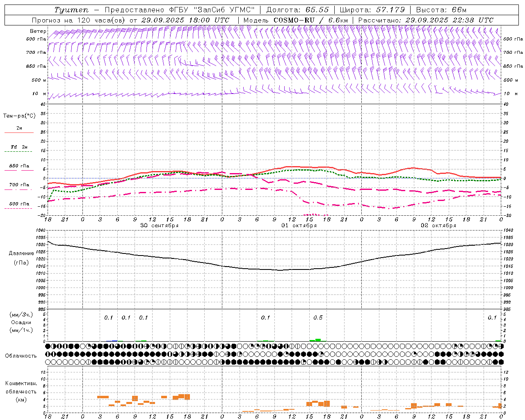The height and width of the screenshot is (420, 525).
Task: Click the 700 гПа temperature legend entry
Action: tap(19, 185)
